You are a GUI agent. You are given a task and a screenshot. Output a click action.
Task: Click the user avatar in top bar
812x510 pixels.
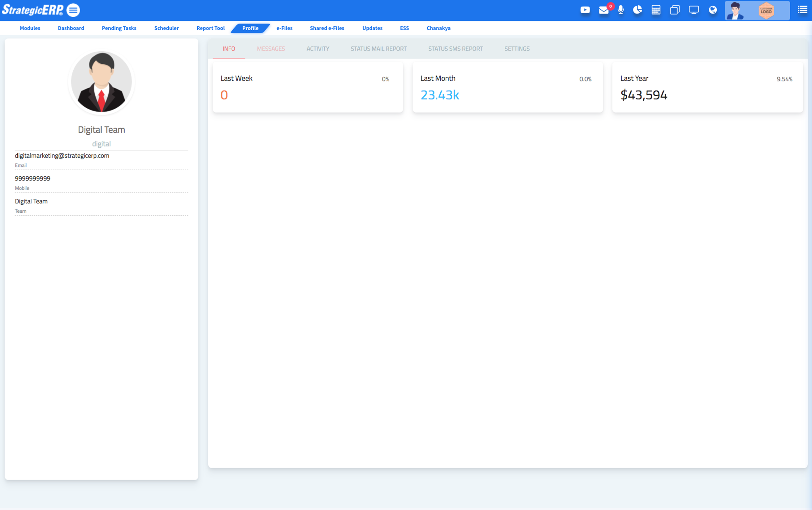(x=735, y=11)
